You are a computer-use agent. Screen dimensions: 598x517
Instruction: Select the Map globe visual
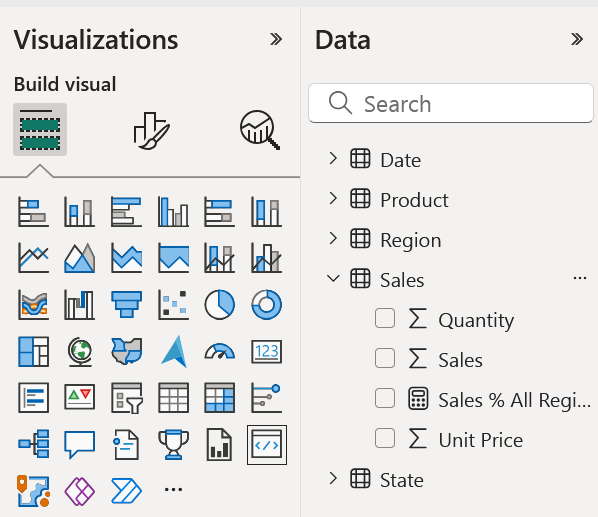coord(80,351)
